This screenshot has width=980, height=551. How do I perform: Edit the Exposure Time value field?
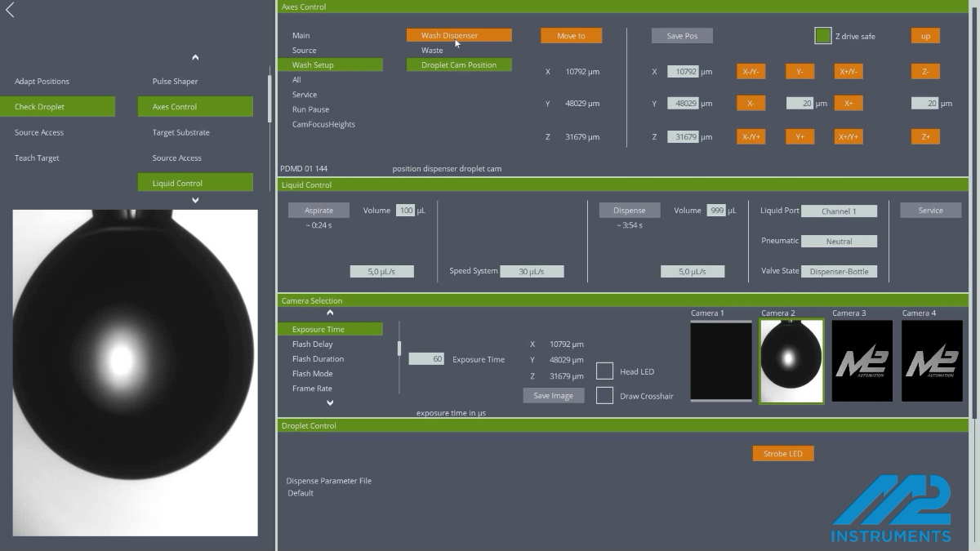tap(426, 359)
